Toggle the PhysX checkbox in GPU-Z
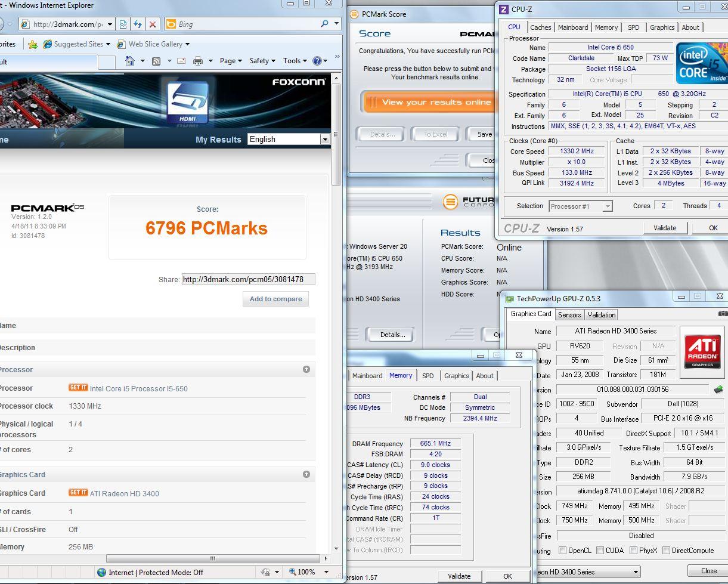The height and width of the screenshot is (584, 728). 633,551
